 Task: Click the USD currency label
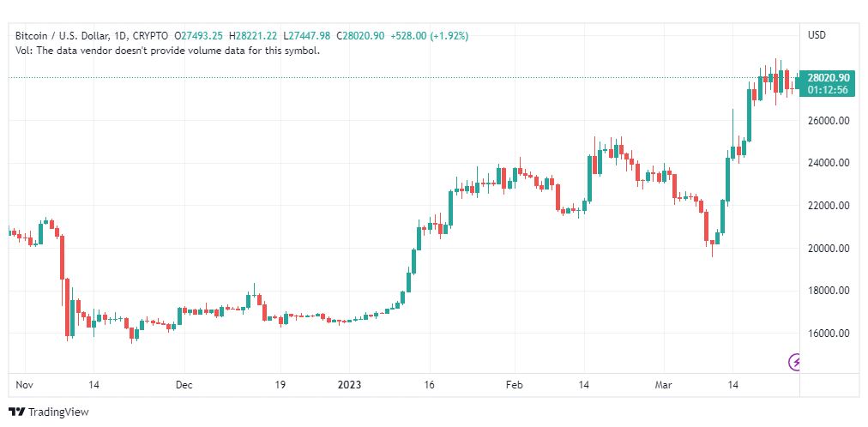point(817,35)
